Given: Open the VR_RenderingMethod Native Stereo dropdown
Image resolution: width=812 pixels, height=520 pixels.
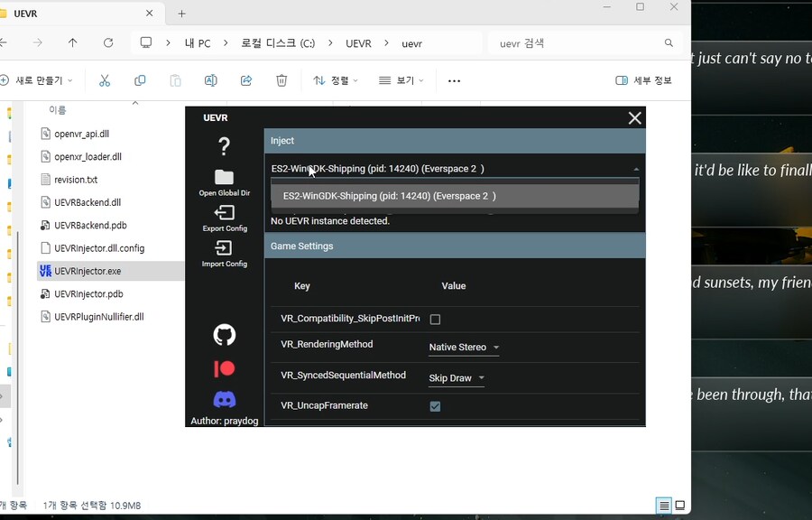Looking at the screenshot, I should 464,348.
